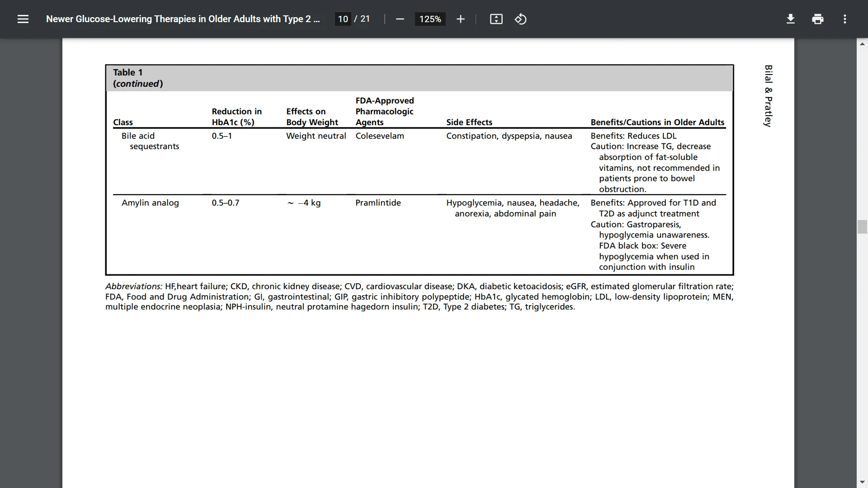Click 'Benefits: Reduces LDL' text
The width and height of the screenshot is (868, 488).
pos(633,136)
